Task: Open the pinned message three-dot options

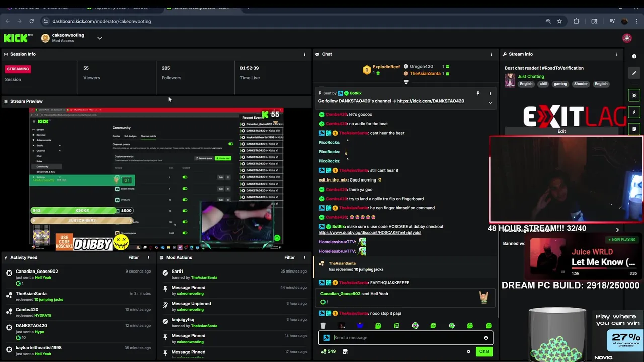Action: click(490, 94)
